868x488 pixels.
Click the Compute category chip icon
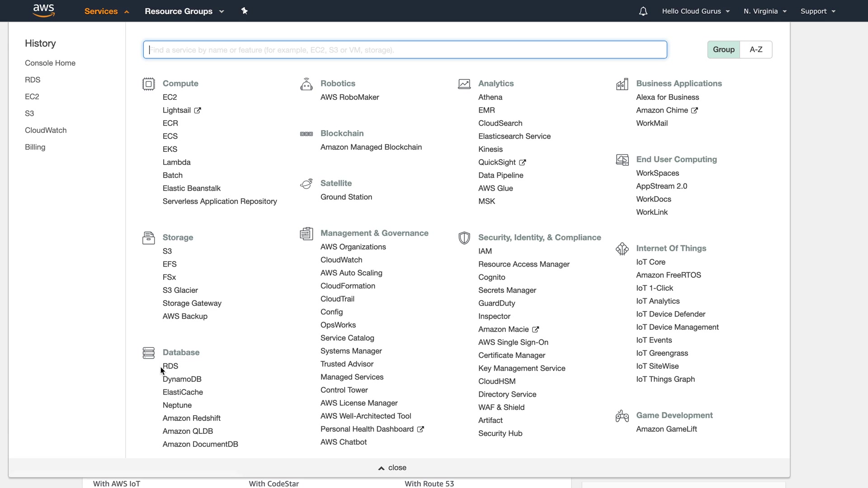pos(148,84)
